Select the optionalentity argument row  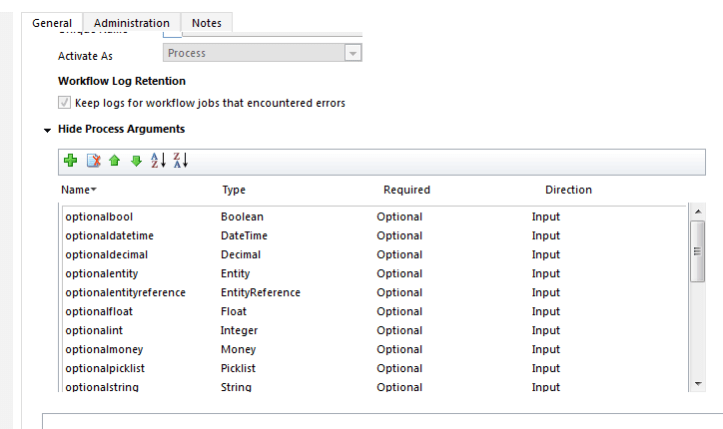[374, 274]
